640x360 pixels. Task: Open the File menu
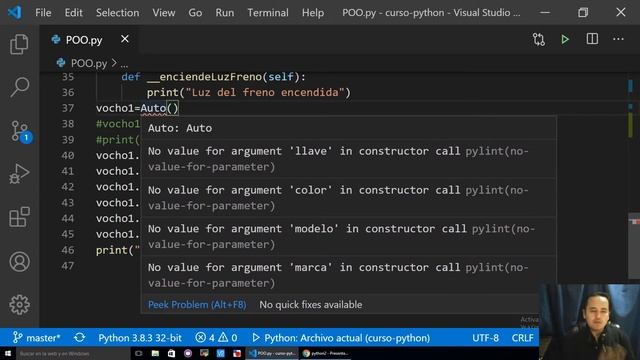(43, 13)
